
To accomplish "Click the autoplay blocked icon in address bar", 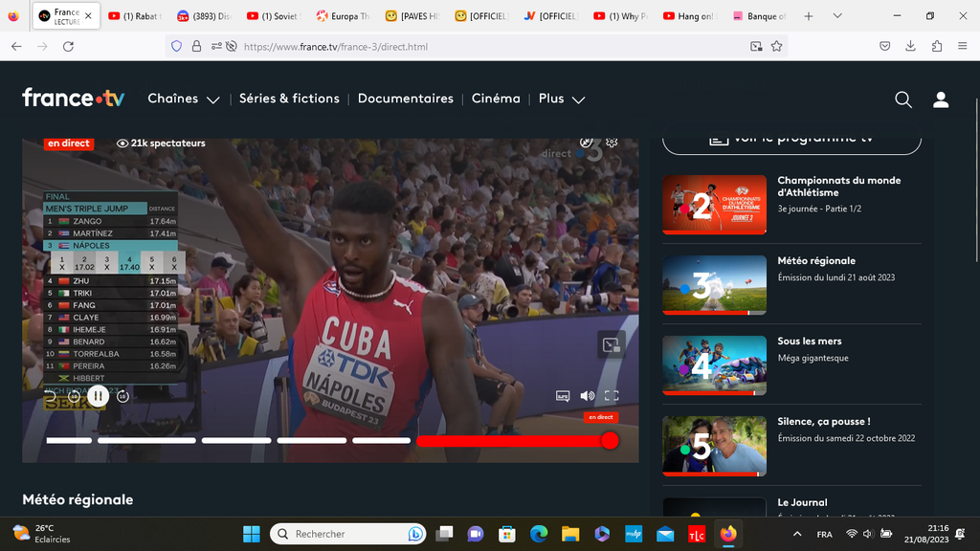I will [232, 46].
